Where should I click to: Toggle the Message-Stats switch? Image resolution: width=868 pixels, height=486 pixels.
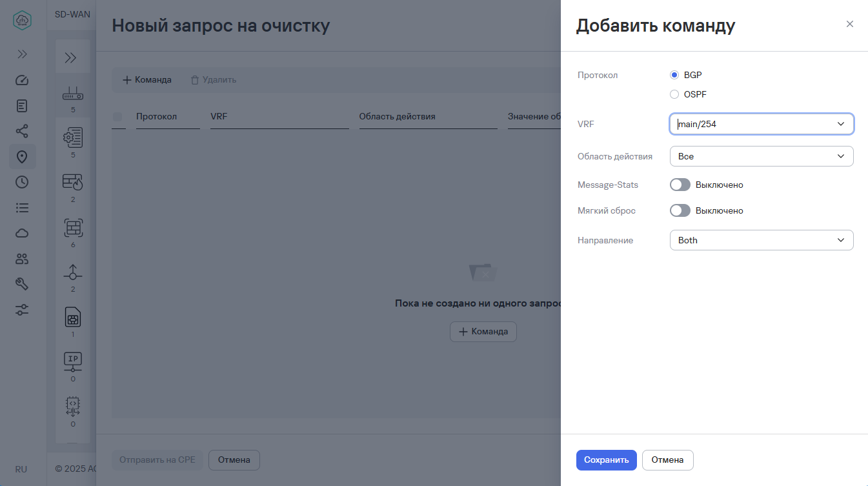coord(680,185)
